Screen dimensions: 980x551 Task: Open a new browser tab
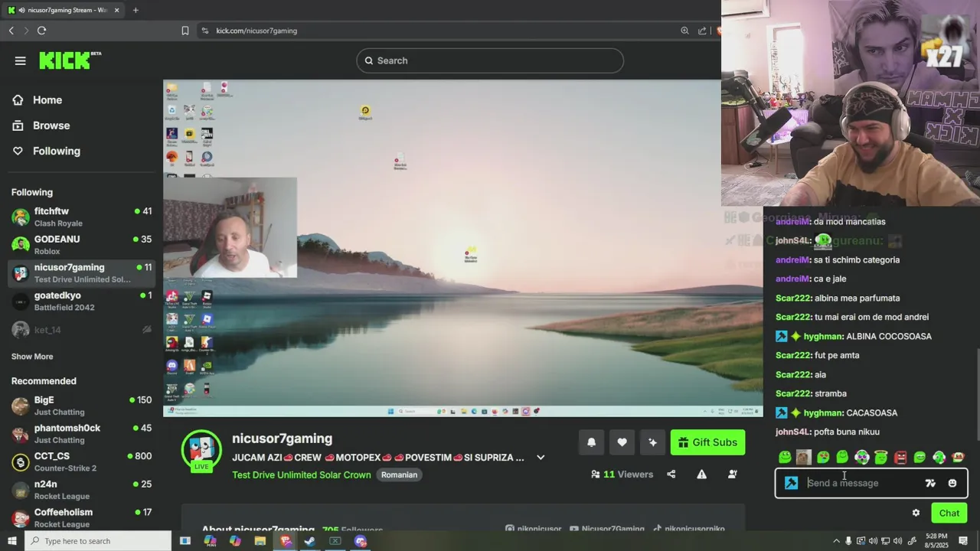click(x=136, y=10)
